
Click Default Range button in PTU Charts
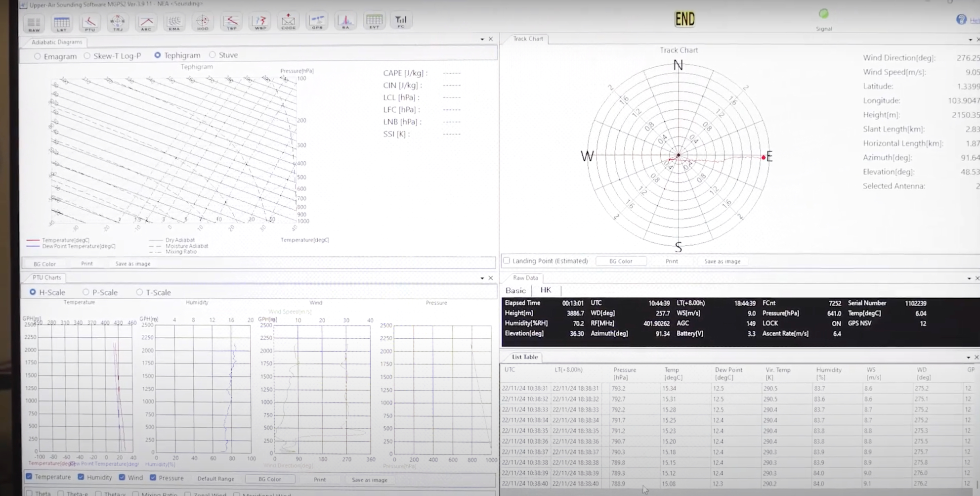point(215,479)
